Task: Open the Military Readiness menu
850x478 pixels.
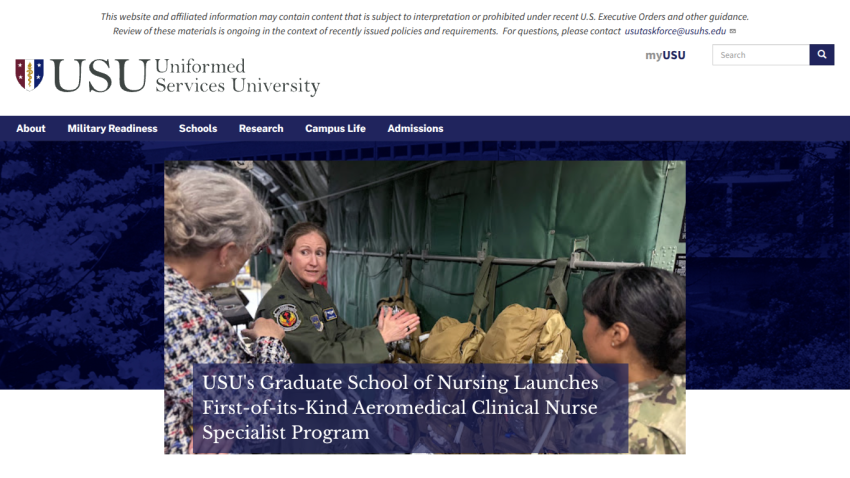Action: tap(112, 128)
